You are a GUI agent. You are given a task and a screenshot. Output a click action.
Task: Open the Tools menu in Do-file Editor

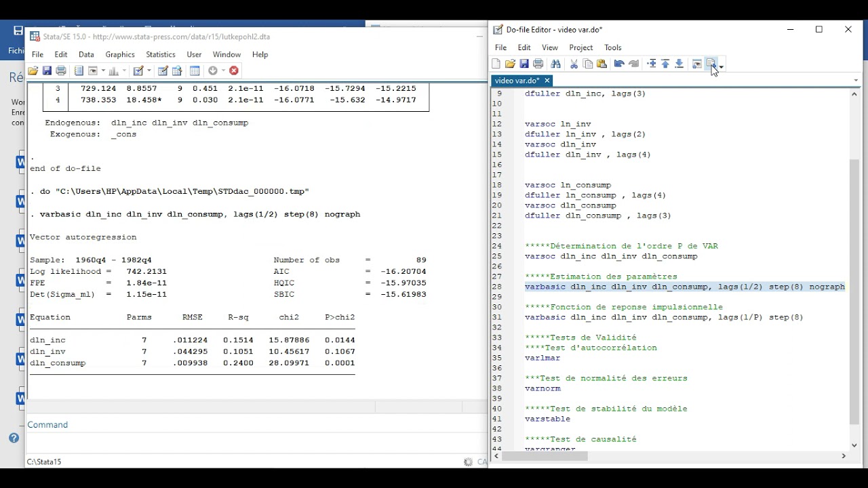613,47
